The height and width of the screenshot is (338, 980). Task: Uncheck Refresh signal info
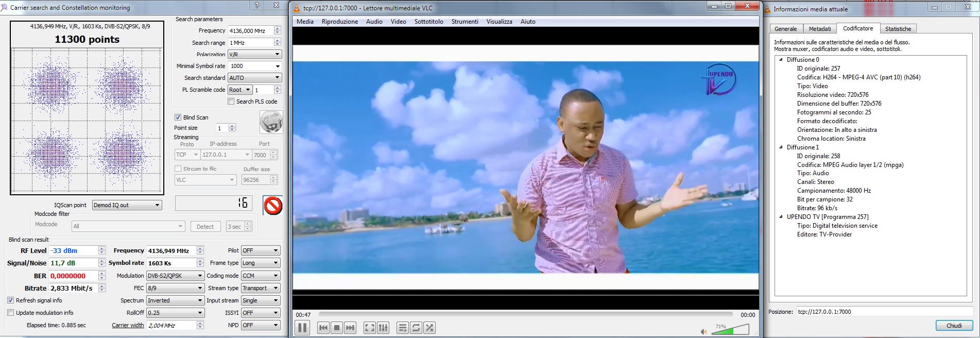click(10, 300)
